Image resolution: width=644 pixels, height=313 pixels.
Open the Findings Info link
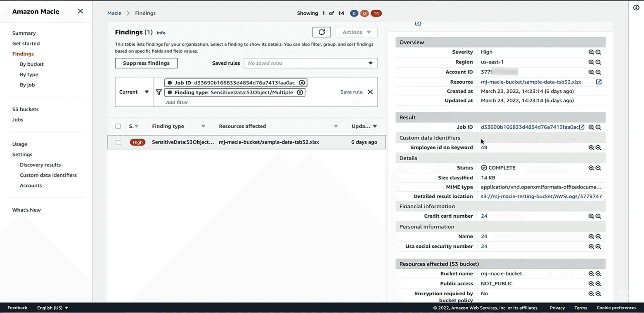click(x=161, y=33)
